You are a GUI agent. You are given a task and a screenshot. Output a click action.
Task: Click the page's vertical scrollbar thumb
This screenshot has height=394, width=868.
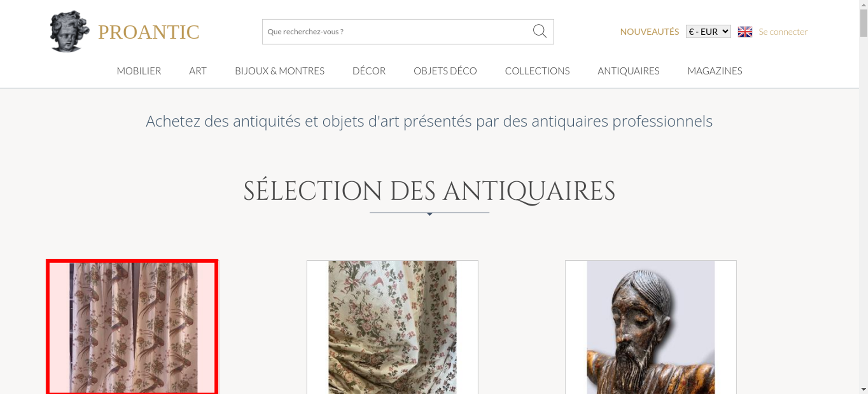(x=864, y=23)
